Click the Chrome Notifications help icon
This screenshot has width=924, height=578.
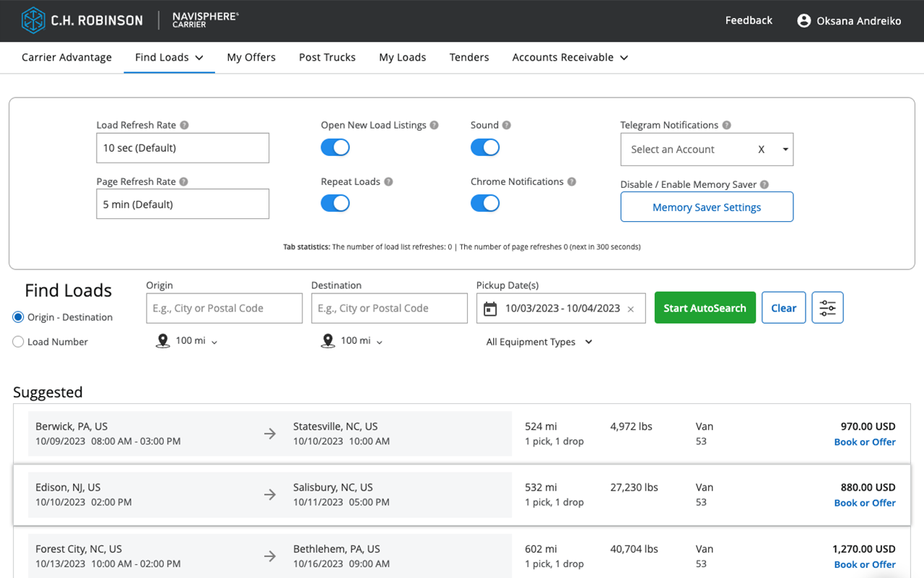click(572, 182)
